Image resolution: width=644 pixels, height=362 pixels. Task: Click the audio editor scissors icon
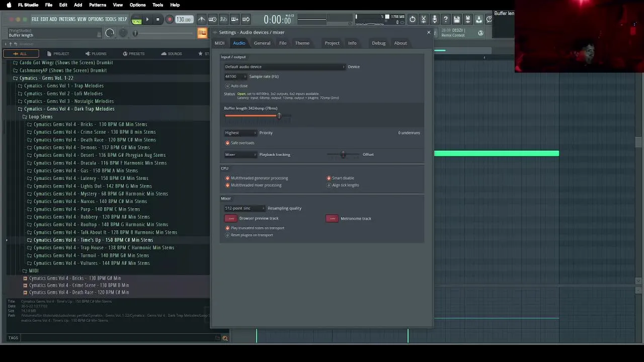click(x=424, y=20)
